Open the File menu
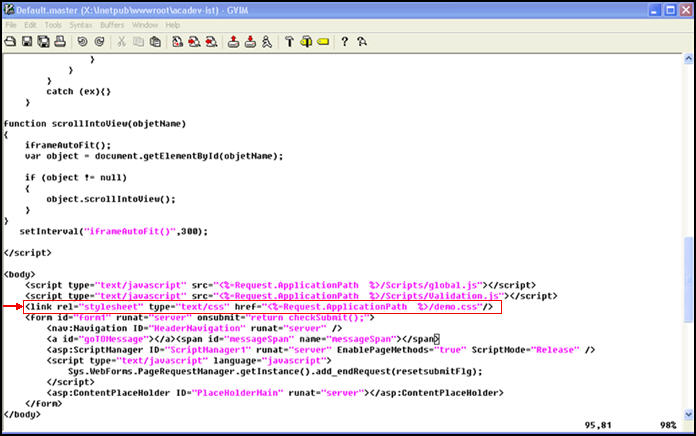This screenshot has width=696, height=436. pyautogui.click(x=12, y=24)
